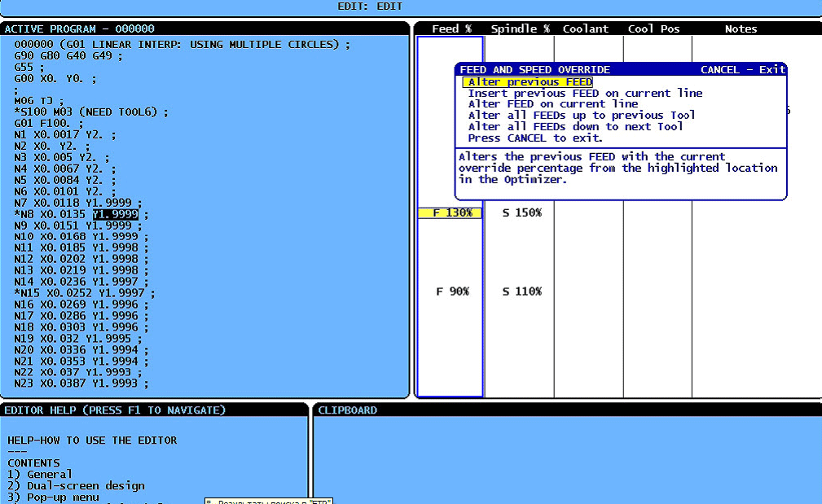Open '1) General' help topic
The width and height of the screenshot is (822, 504).
coord(40,475)
